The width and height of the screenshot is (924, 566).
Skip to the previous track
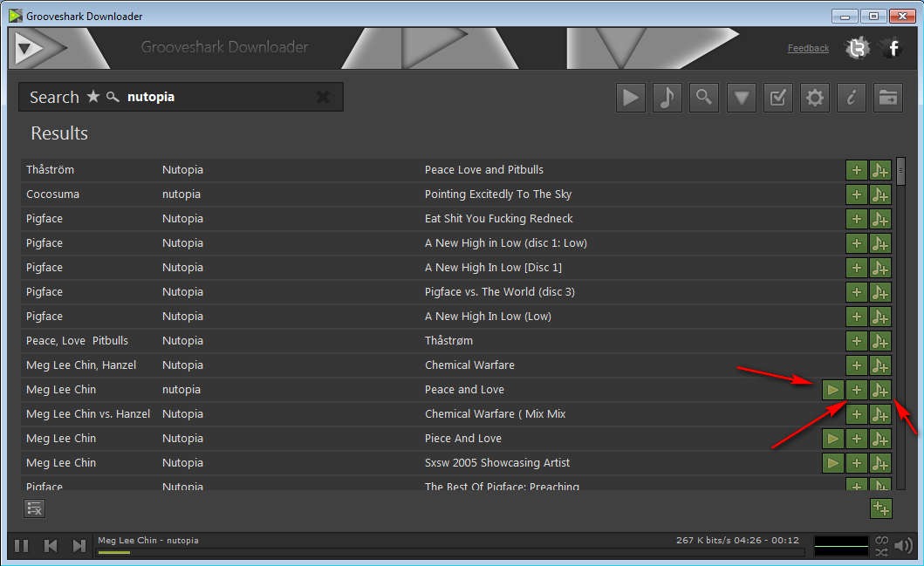tap(51, 546)
